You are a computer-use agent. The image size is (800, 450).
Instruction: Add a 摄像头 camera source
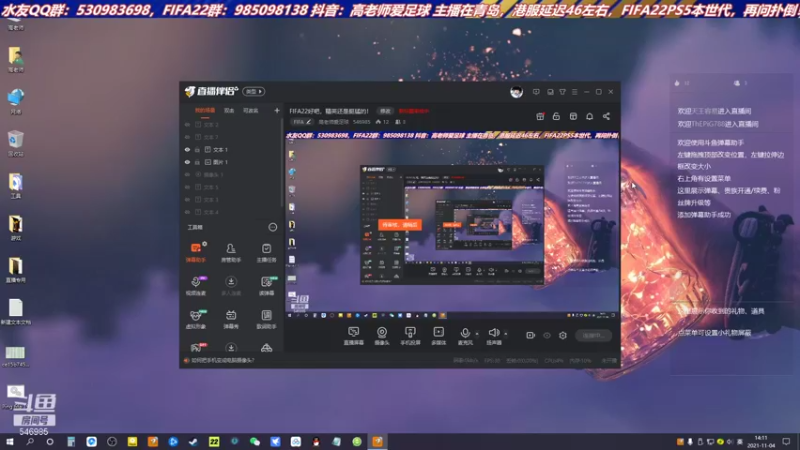pos(382,336)
